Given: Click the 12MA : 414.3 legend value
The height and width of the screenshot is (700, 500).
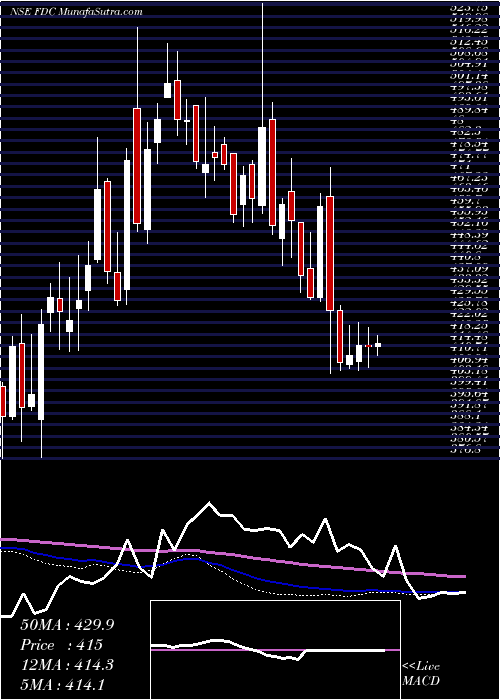Looking at the screenshot, I should (67, 665).
